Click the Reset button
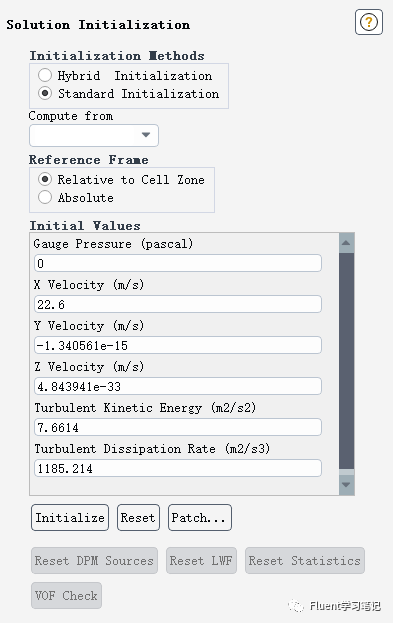 [138, 518]
